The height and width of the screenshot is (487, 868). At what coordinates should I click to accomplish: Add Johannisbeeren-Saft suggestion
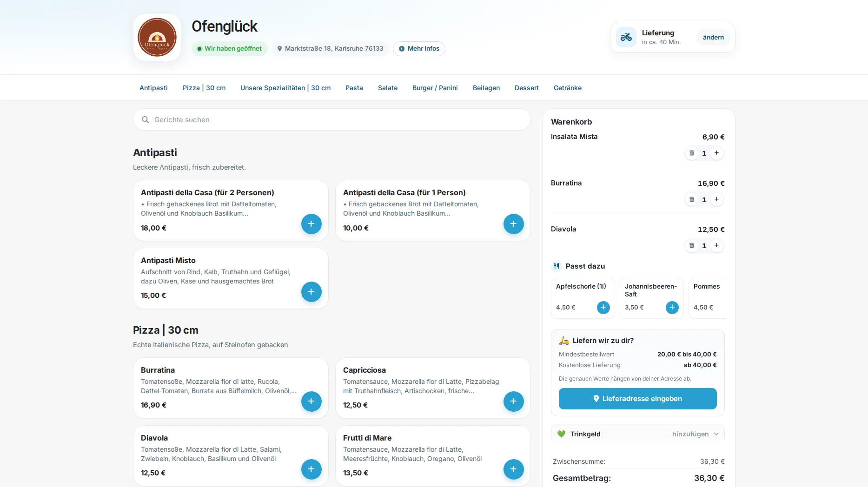[672, 308]
